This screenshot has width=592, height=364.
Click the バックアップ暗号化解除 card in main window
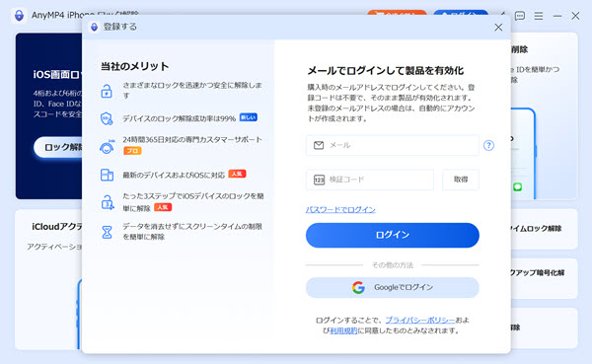point(544,278)
